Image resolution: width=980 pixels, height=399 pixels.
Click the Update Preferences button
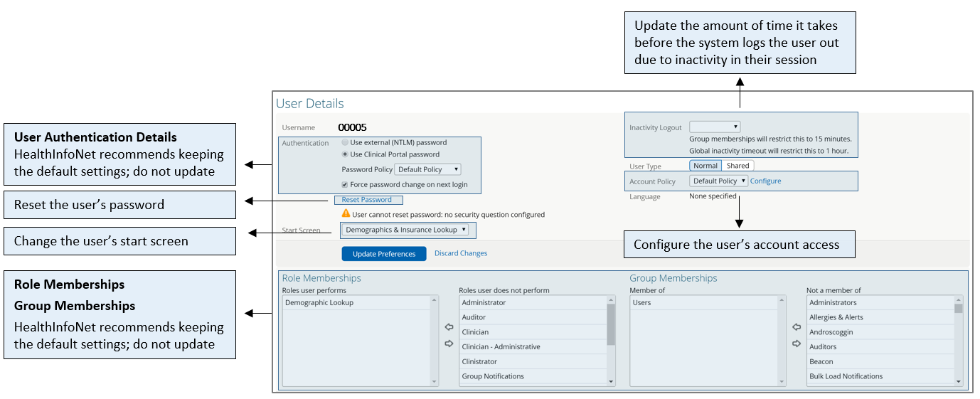tap(384, 254)
